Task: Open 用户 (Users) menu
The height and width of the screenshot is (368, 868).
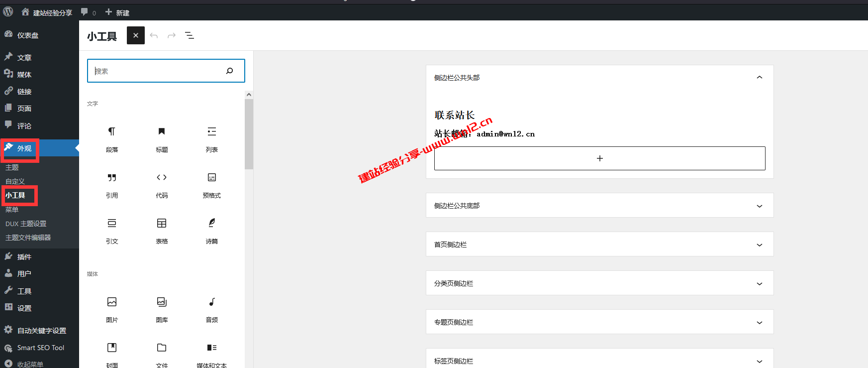Action: pos(39,273)
